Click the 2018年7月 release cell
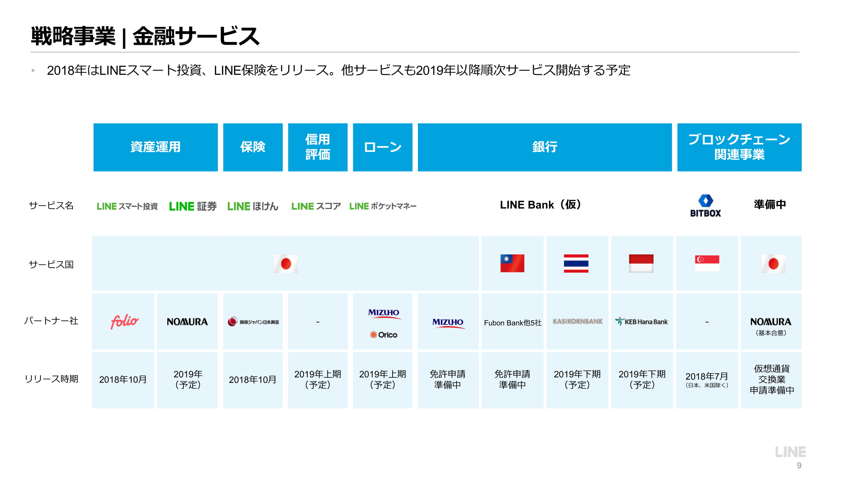The image size is (868, 488). [707, 380]
